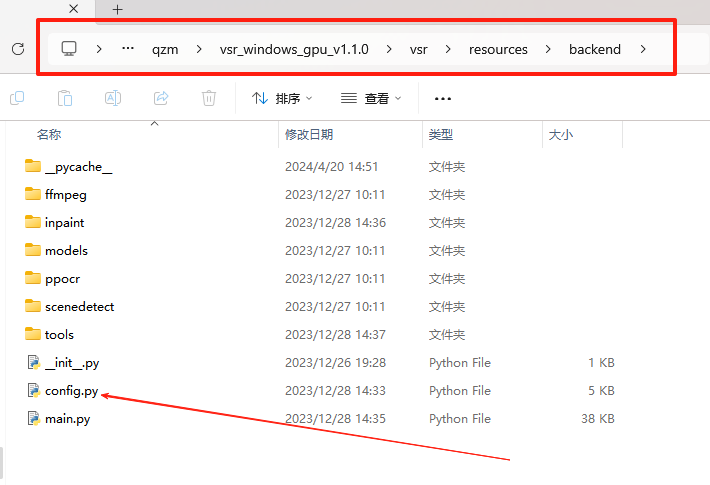Viewport: 710px width, 485px height.
Task: Expand chevron after vsr breadcrumb
Action: point(448,49)
